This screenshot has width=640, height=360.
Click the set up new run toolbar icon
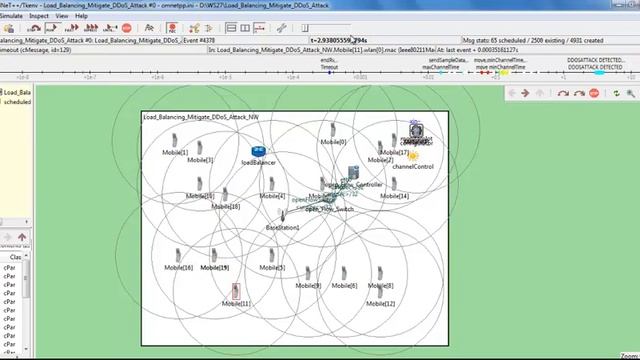click(x=9, y=28)
